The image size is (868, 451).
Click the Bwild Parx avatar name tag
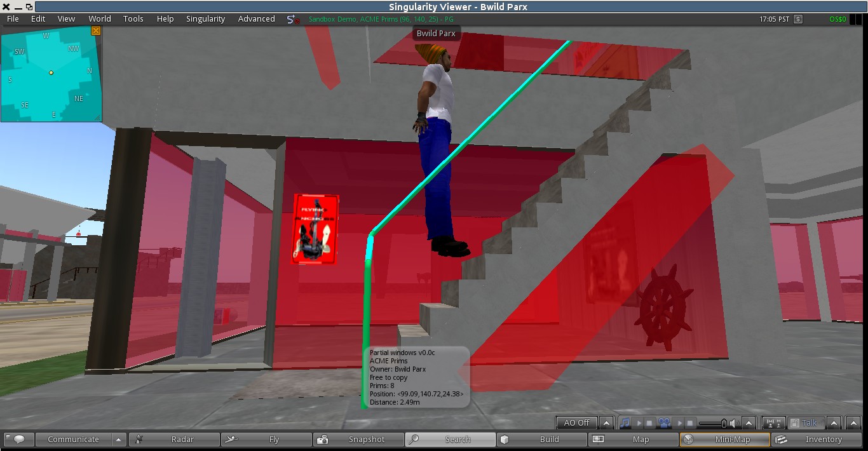point(436,34)
